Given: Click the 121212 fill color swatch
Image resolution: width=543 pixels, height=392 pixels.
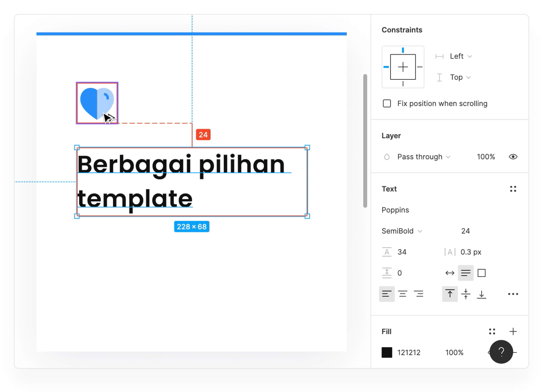Looking at the screenshot, I should [x=387, y=352].
